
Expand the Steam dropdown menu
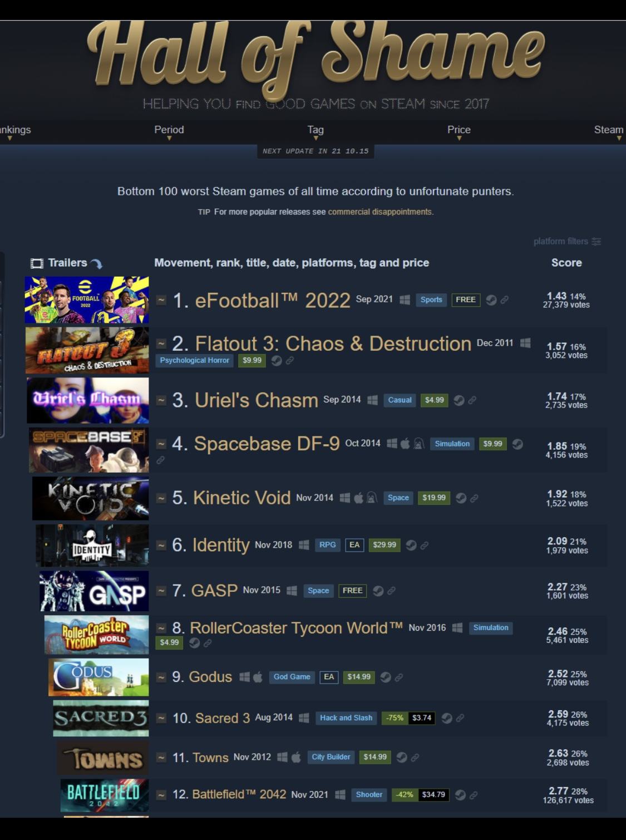609,132
